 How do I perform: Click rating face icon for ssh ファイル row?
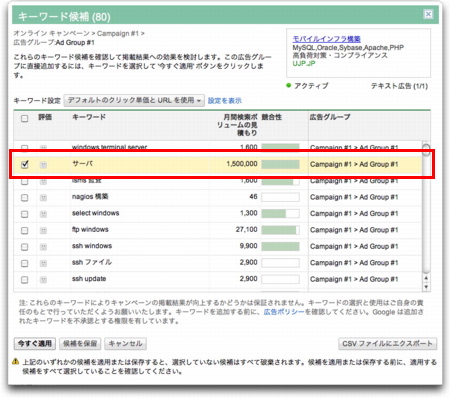click(x=43, y=263)
